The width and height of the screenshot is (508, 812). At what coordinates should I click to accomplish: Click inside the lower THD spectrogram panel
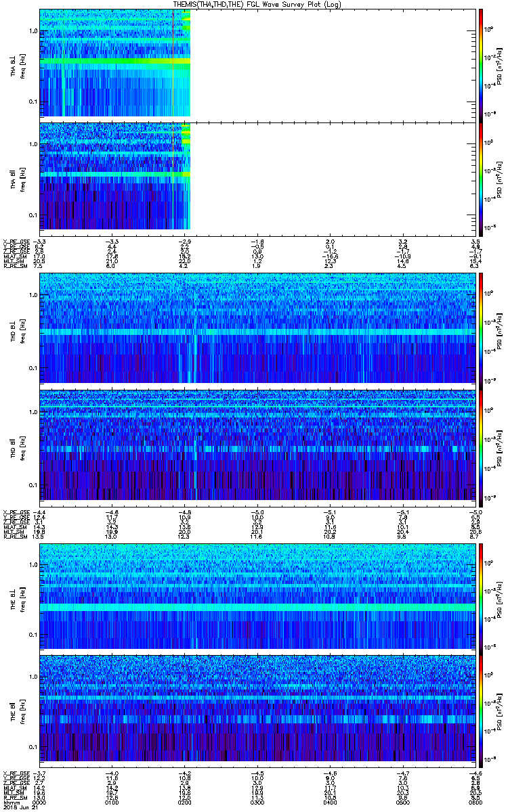coord(257,447)
